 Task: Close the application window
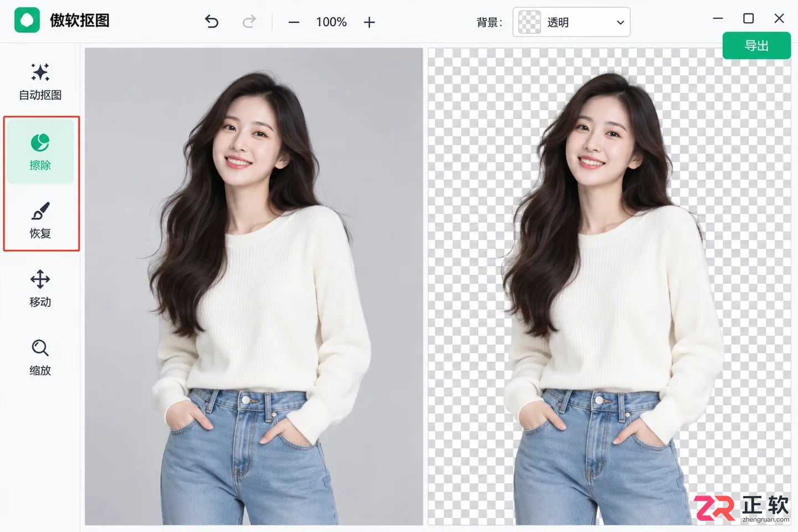779,18
